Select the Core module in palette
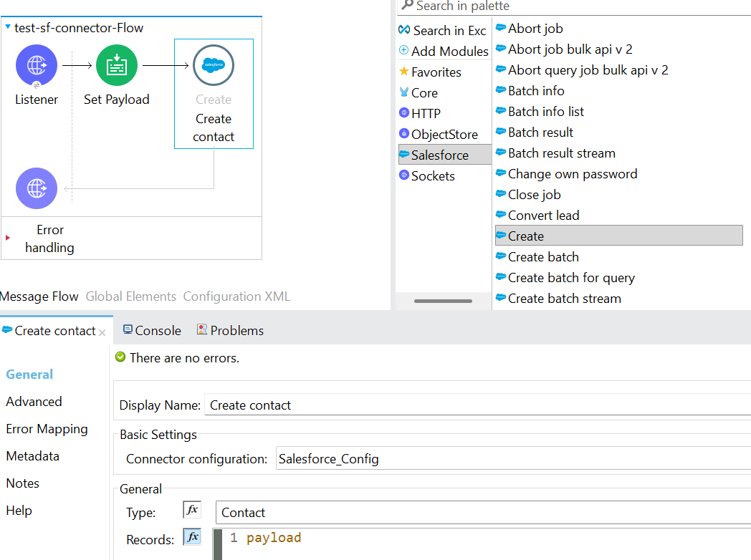The height and width of the screenshot is (560, 751). click(418, 93)
